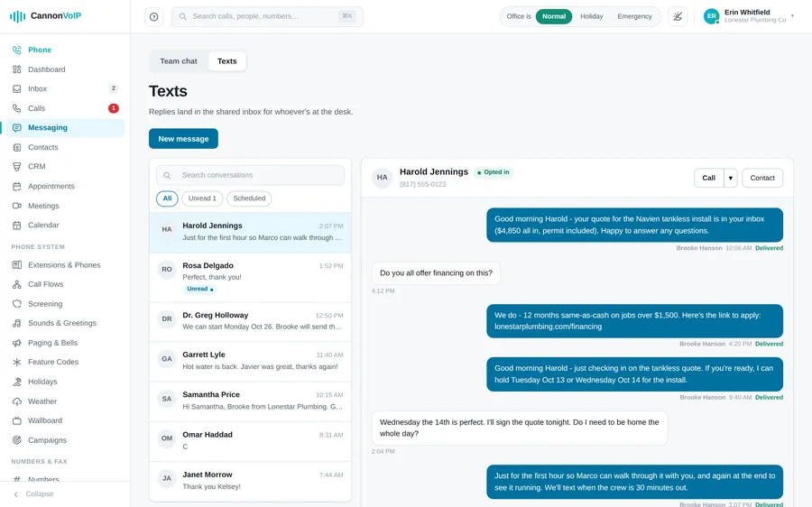Image resolution: width=812 pixels, height=507 pixels.
Task: Click the Call button for Harold Jennings
Action: 709,178
